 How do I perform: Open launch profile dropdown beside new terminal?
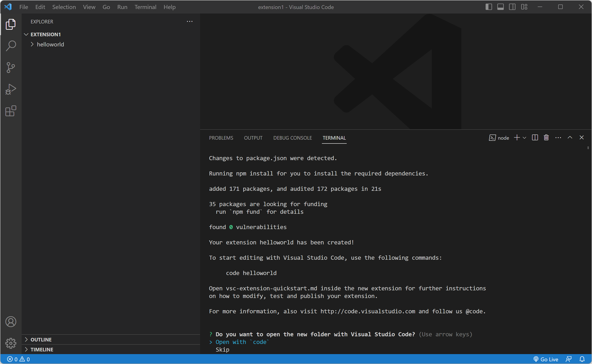click(525, 138)
